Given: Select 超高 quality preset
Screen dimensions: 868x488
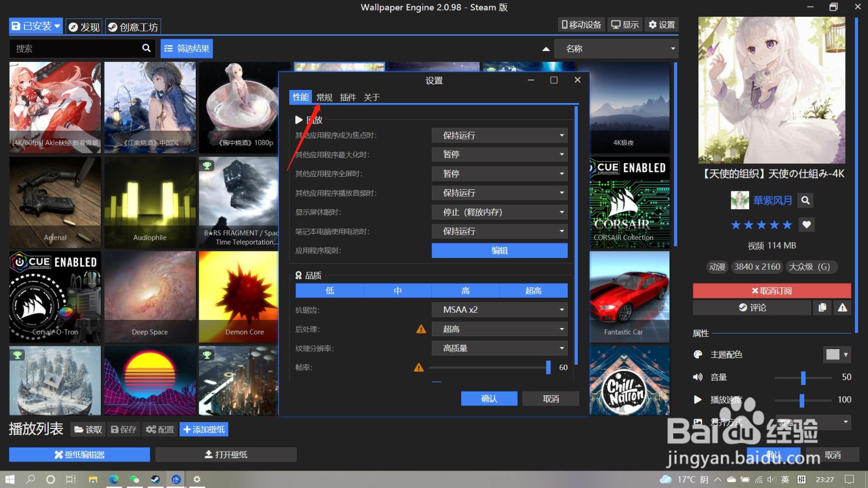Looking at the screenshot, I should click(x=533, y=291).
